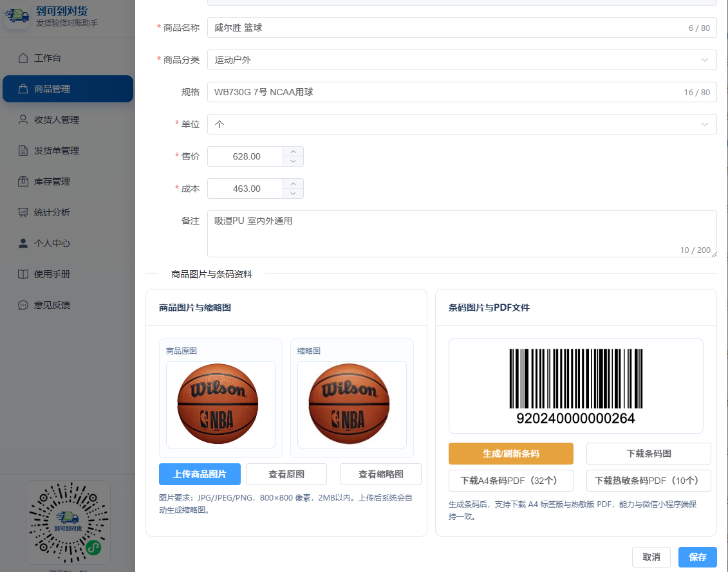Click the 工作台 home icon in sidebar
Screen dimensions: 728x572
click(x=23, y=58)
